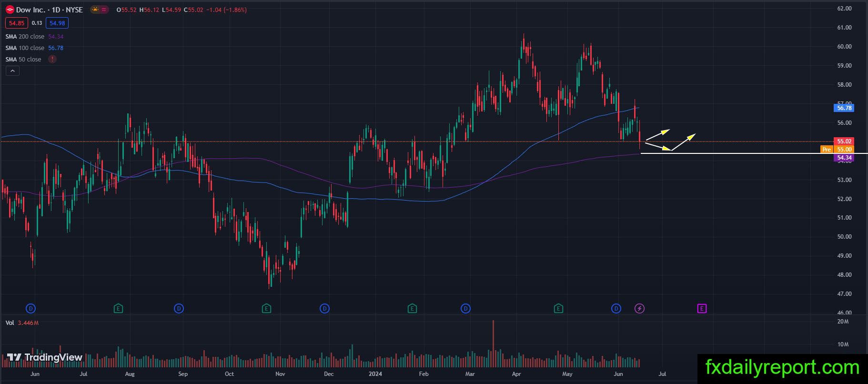Click the Aug label on time axis
The image size is (868, 384).
[x=130, y=374]
